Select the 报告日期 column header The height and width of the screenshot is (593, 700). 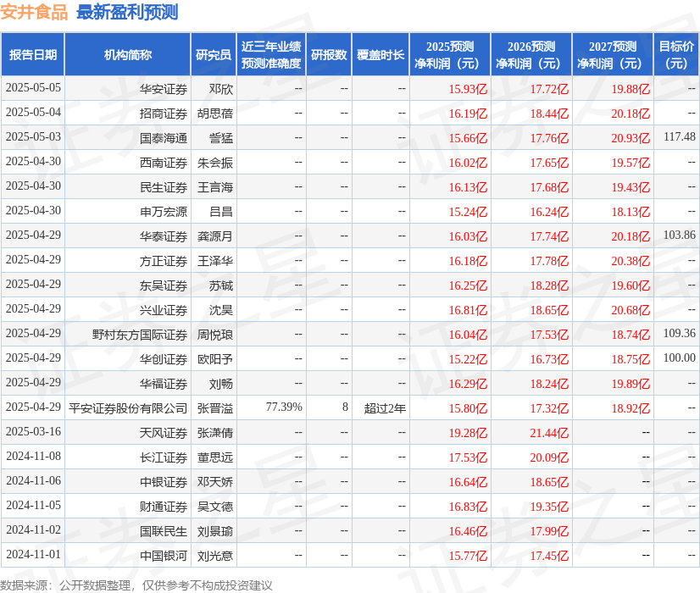coord(33,55)
